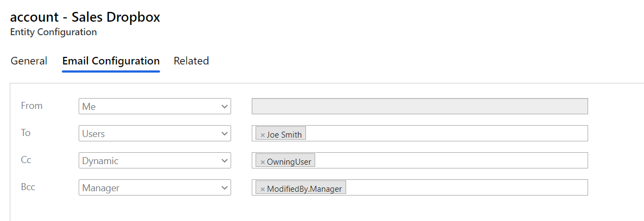Viewport: 644px width, 221px height.
Task: Expand the Bcc dropdown showing Manager
Action: tap(155, 187)
